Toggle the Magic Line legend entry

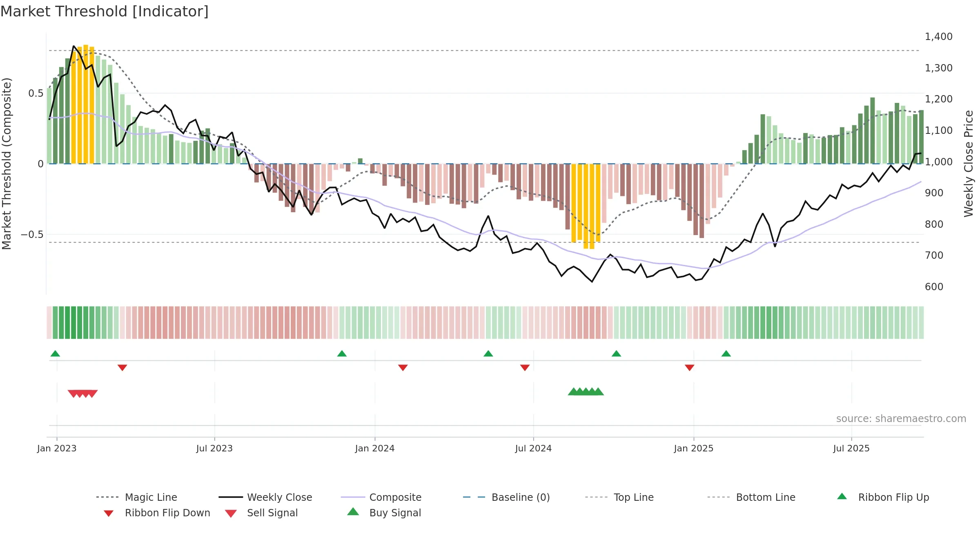click(x=137, y=497)
